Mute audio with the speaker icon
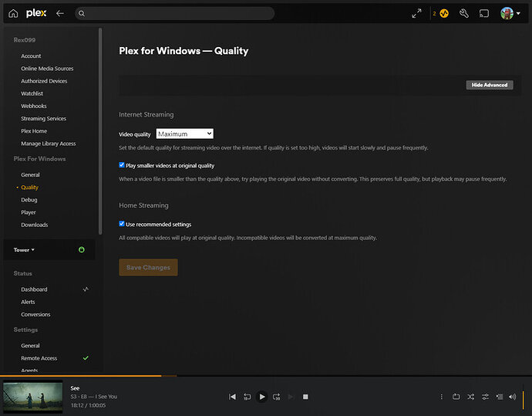532x416 pixels. 512,397
